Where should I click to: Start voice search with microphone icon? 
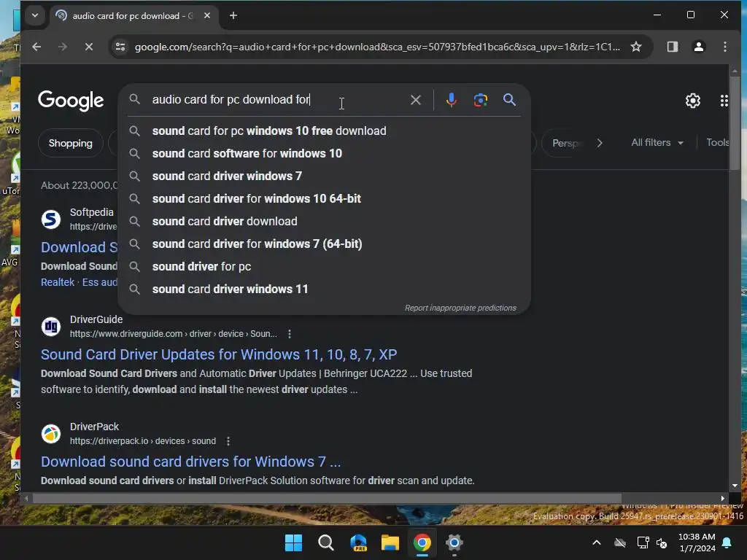[x=451, y=100]
